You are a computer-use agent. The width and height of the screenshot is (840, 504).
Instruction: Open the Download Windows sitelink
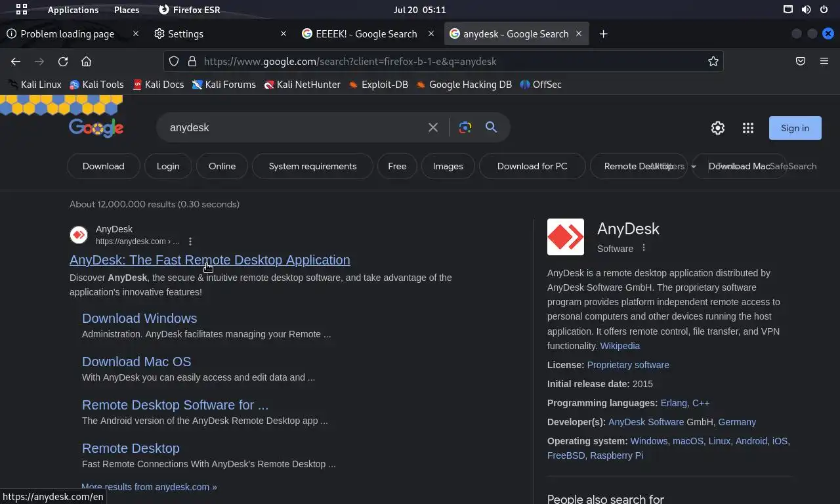click(x=139, y=318)
